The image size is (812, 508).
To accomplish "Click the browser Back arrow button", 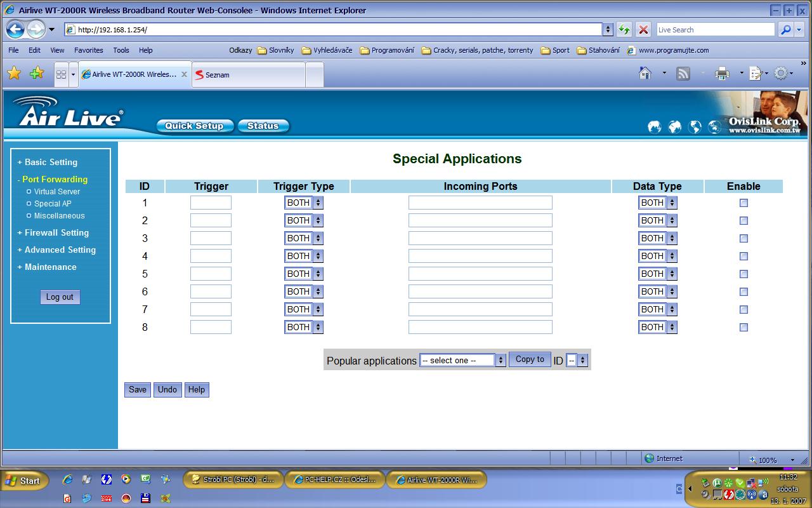I will point(16,29).
